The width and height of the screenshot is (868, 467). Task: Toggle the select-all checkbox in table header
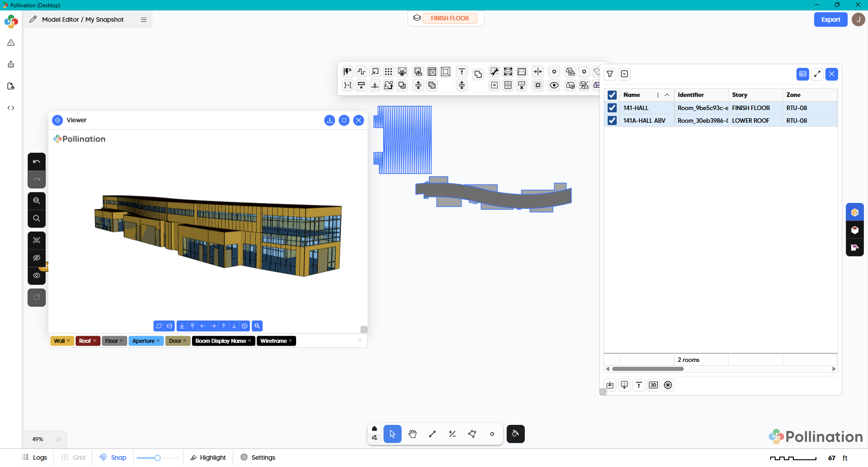(612, 95)
